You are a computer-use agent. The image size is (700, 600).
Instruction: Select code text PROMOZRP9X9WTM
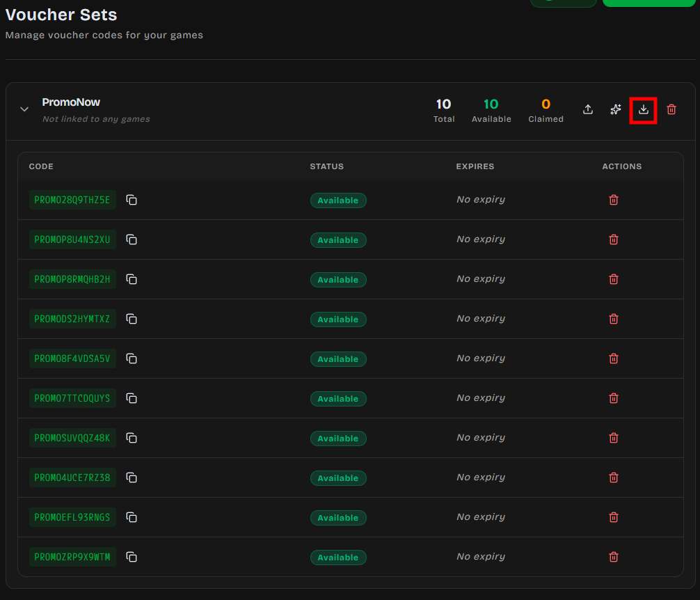[72, 558]
